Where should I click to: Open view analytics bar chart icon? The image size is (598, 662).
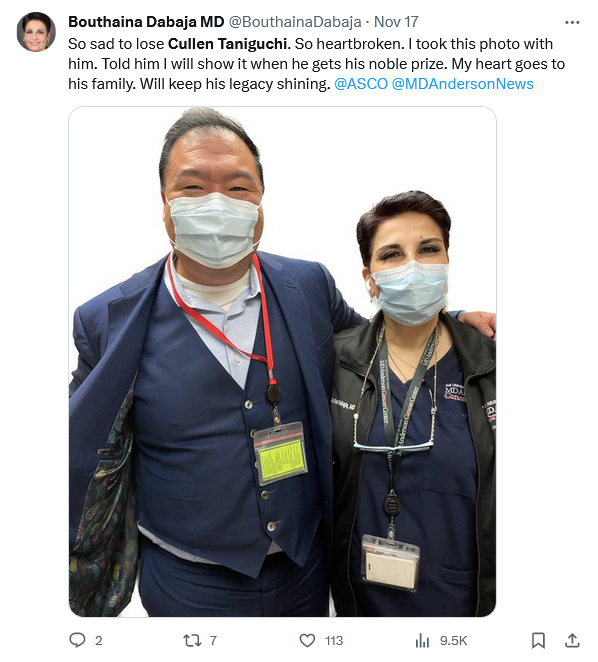(x=422, y=640)
